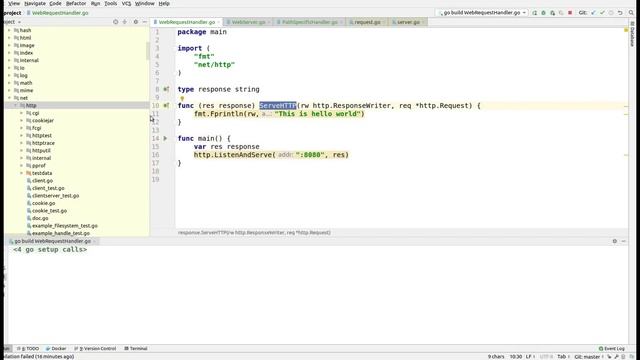Open the Refactor menu
The image size is (640, 360).
pos(76,3)
